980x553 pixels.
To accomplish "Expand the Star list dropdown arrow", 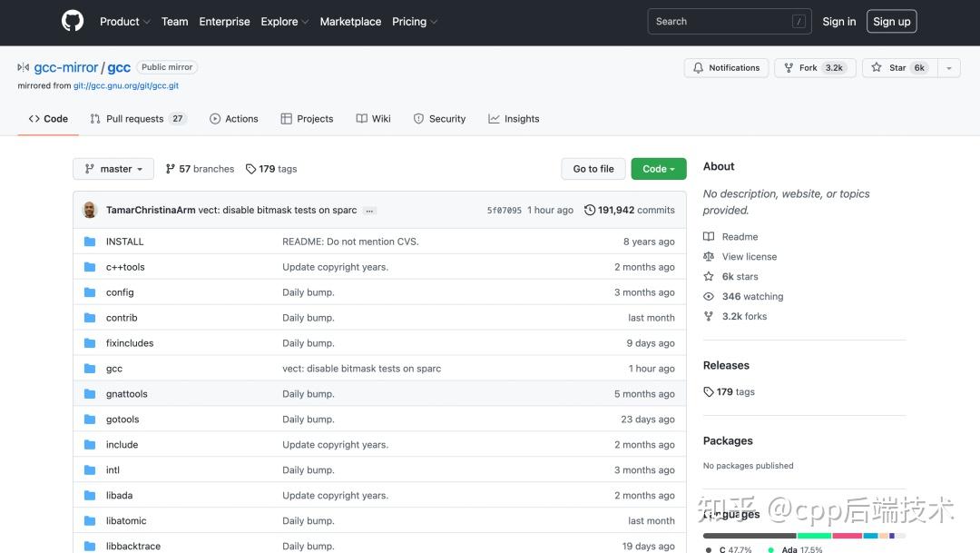I will point(948,68).
